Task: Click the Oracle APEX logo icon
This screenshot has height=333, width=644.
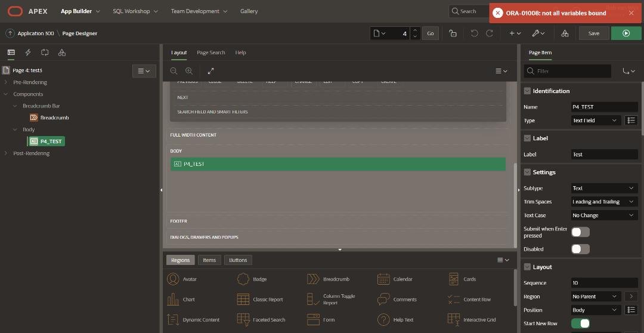Action: (15, 11)
